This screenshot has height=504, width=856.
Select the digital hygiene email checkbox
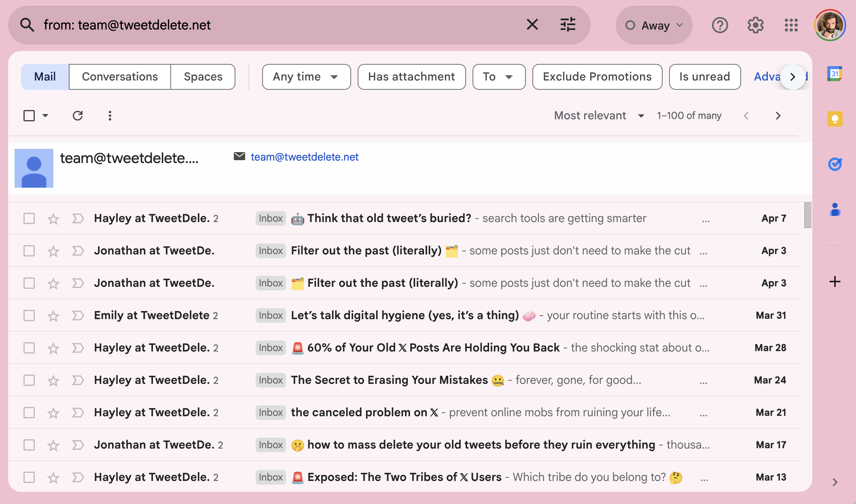click(x=29, y=316)
